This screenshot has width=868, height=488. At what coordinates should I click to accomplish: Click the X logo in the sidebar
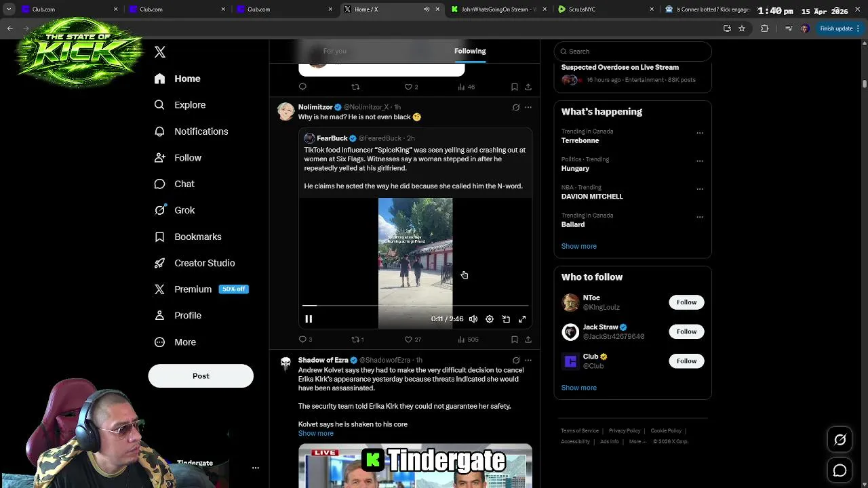pos(160,52)
